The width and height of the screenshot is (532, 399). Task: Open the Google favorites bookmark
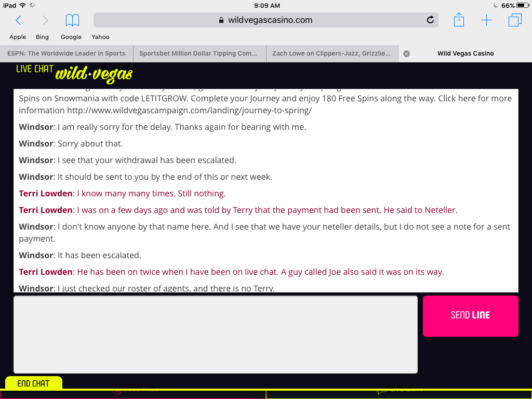click(x=71, y=37)
